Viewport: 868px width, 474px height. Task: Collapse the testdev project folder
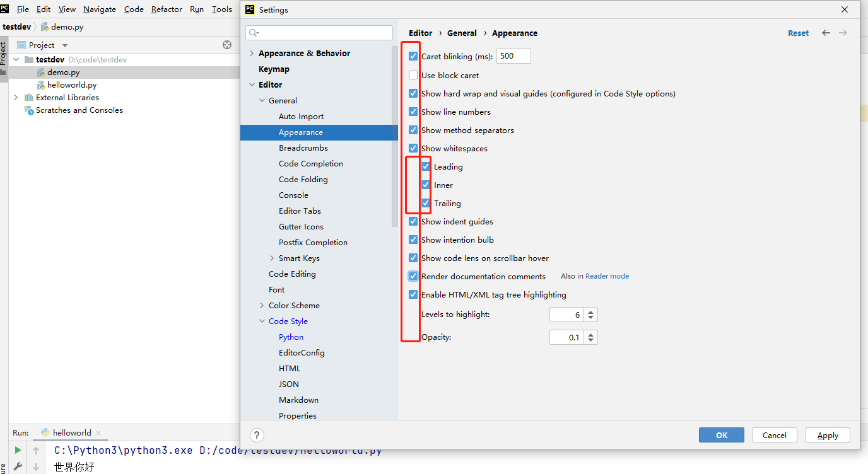pos(16,60)
